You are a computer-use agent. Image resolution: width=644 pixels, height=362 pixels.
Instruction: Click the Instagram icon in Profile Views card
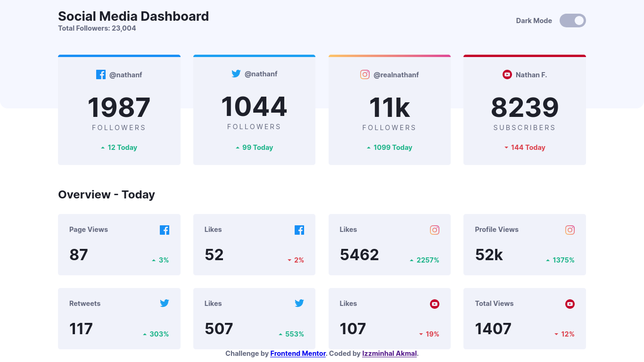pos(570,230)
